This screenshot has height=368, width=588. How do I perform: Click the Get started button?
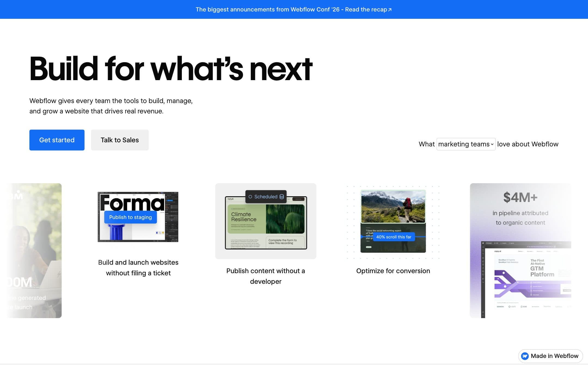57,140
